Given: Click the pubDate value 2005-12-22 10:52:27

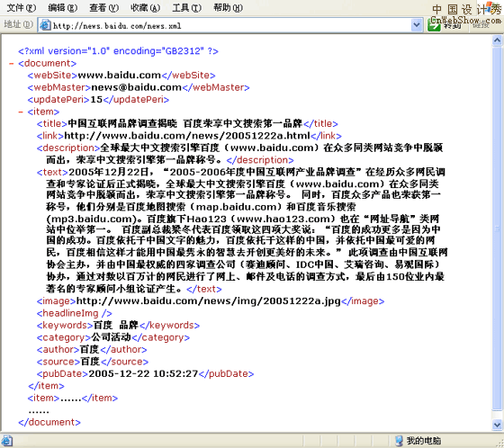Looking at the screenshot, I should [143, 373].
